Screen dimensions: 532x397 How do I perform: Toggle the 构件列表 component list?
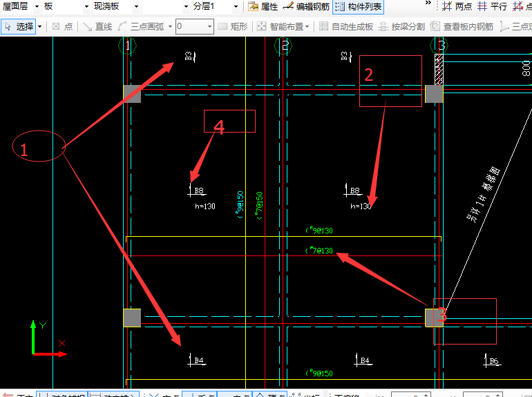coord(359,6)
